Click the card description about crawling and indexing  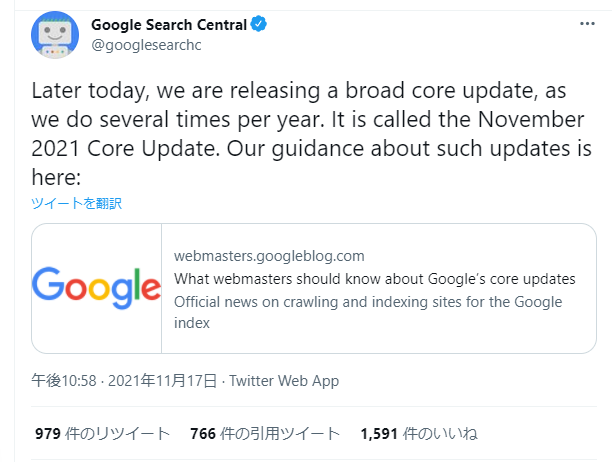(368, 312)
